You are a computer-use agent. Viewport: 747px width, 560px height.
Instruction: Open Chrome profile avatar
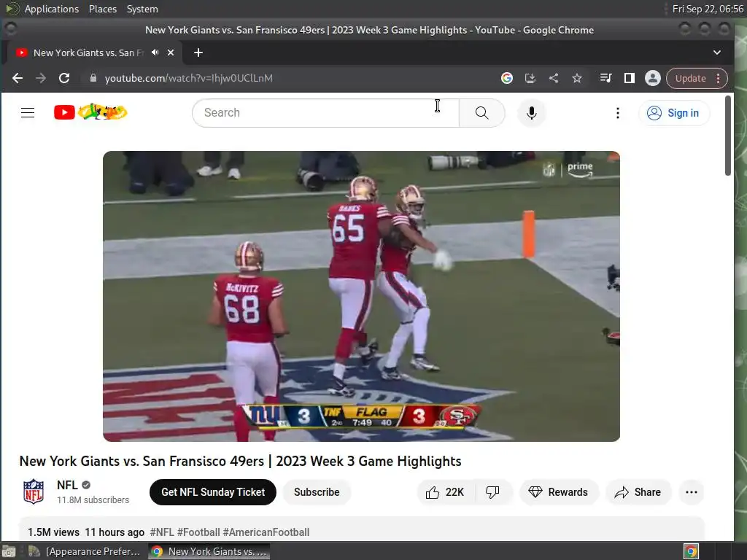click(x=653, y=78)
